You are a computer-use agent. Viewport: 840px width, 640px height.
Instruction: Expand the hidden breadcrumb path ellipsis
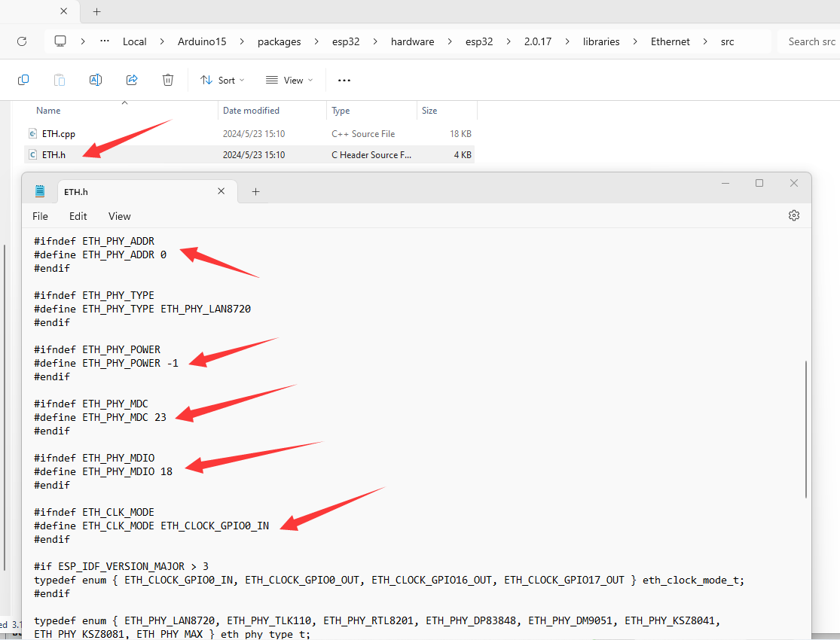tap(105, 41)
